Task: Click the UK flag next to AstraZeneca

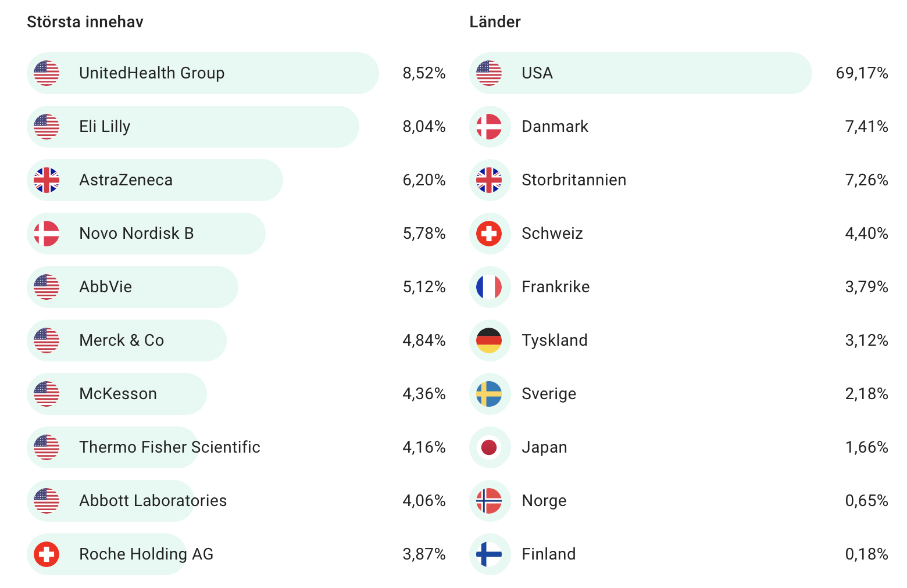Action: click(x=47, y=180)
